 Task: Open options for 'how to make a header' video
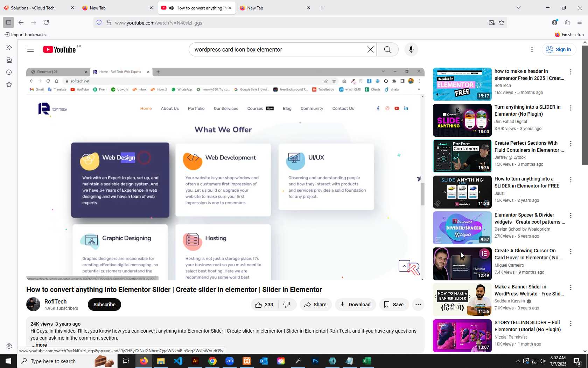(571, 72)
